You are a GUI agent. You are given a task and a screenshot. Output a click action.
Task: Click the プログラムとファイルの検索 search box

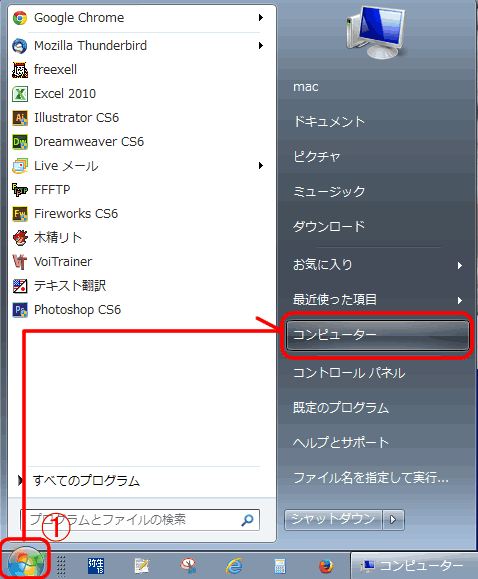point(140,520)
